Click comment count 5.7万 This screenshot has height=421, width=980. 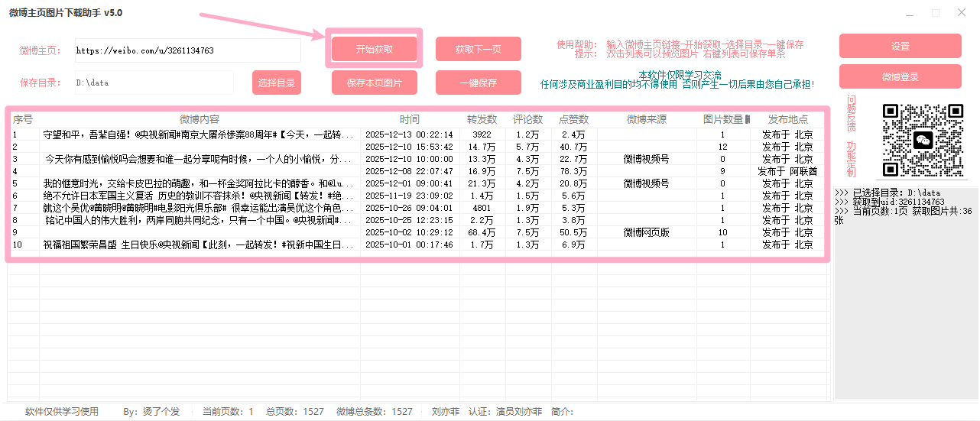pyautogui.click(x=528, y=147)
